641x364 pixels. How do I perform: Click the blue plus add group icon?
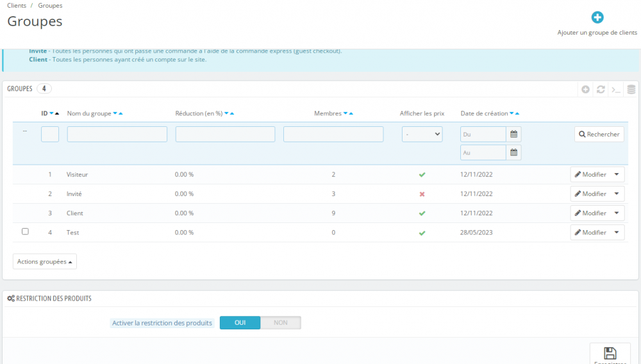tap(597, 17)
